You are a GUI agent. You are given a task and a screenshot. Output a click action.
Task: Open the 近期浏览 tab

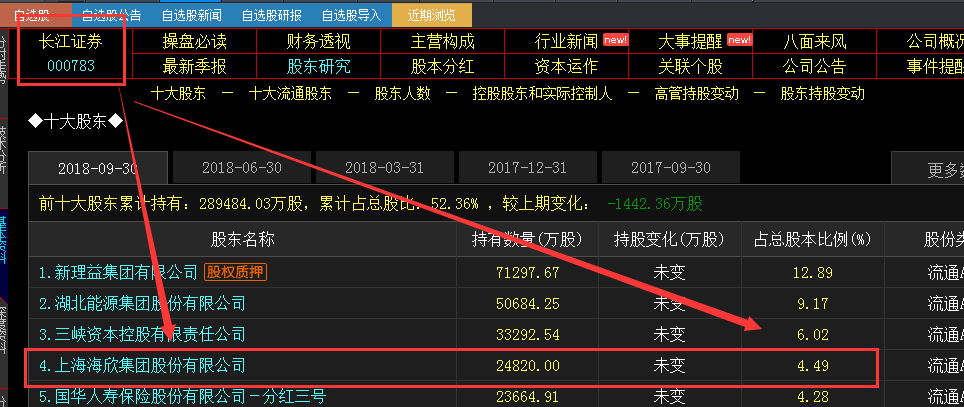tap(432, 15)
